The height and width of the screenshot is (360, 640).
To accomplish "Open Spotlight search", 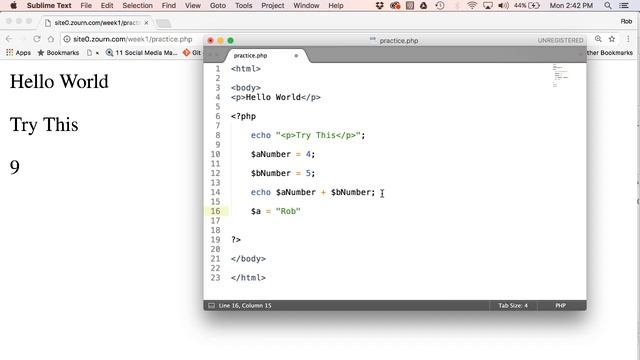I will 608,5.
